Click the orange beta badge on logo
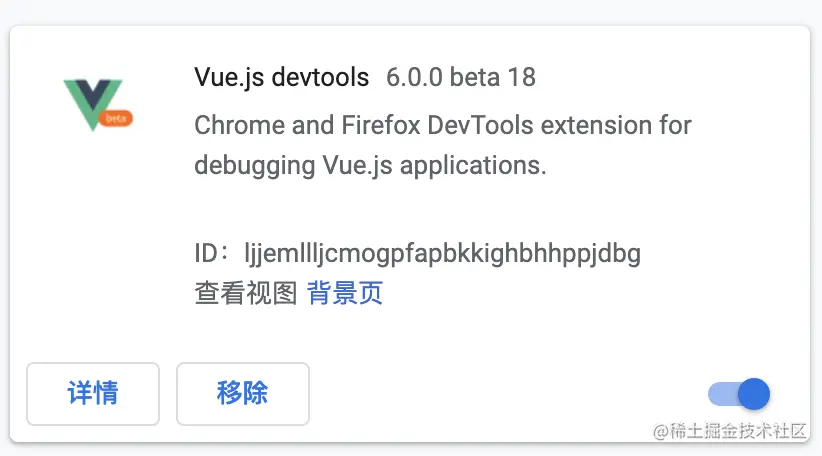The image size is (822, 456). [116, 118]
